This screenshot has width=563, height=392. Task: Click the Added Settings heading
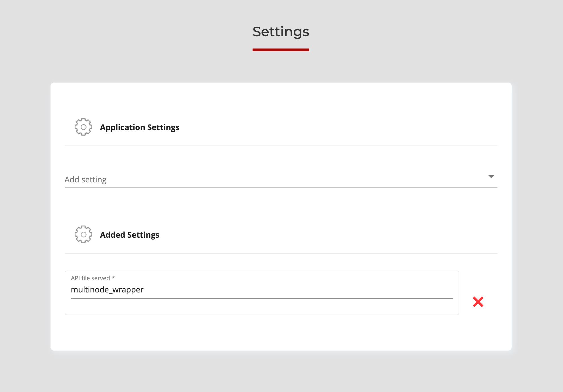(130, 235)
